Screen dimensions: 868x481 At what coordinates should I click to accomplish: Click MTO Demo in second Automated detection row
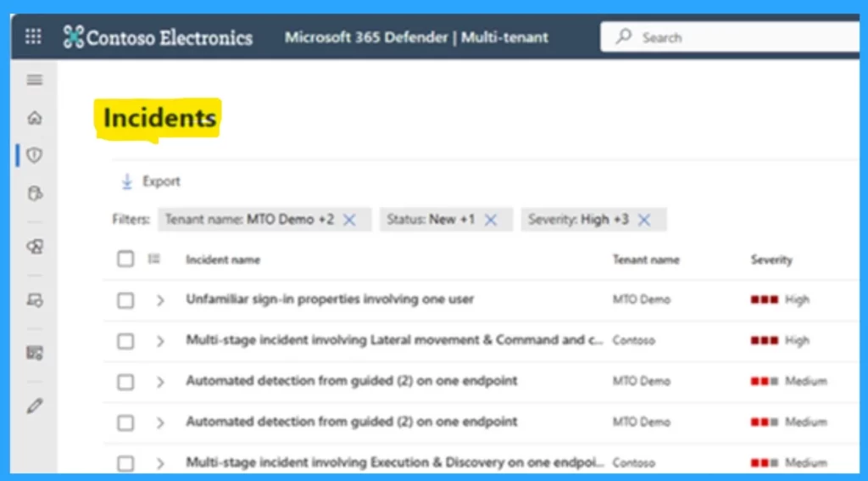point(641,422)
